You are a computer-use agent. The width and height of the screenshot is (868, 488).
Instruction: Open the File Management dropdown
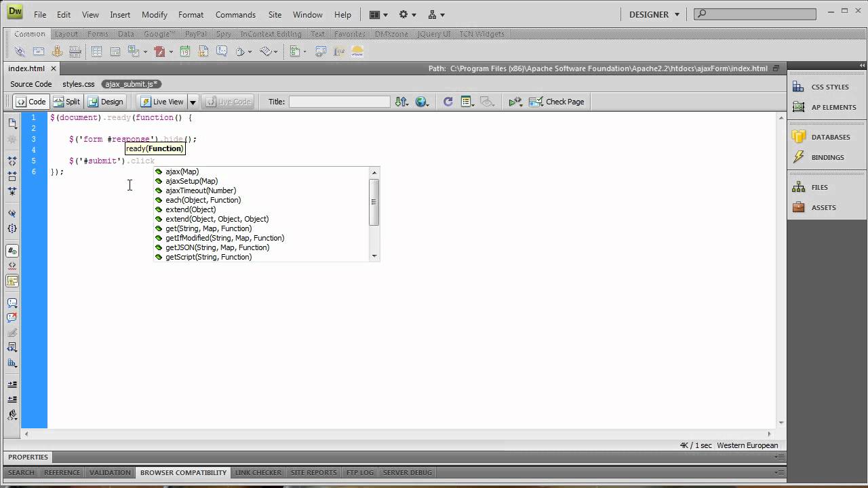coord(402,102)
